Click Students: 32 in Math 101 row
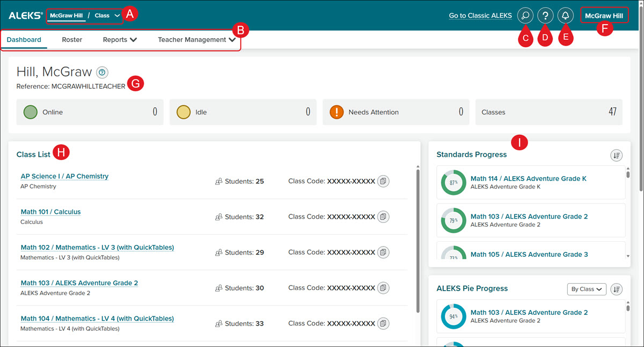Viewport: 644px width, 347px height. (244, 217)
